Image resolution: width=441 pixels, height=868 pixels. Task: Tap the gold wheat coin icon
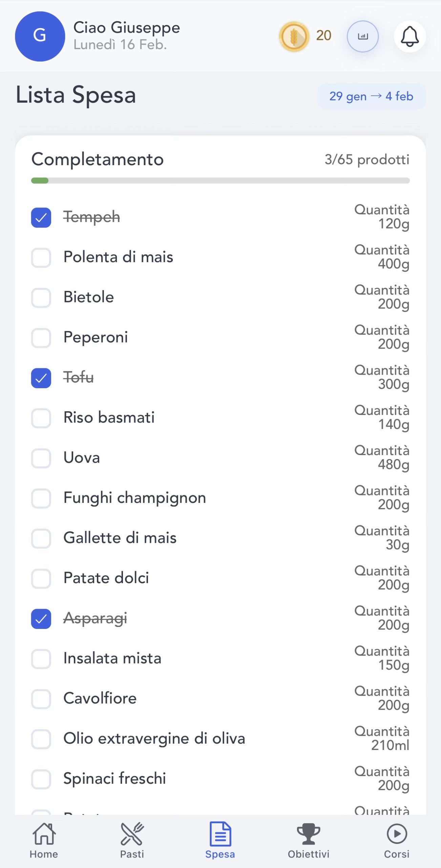[294, 36]
